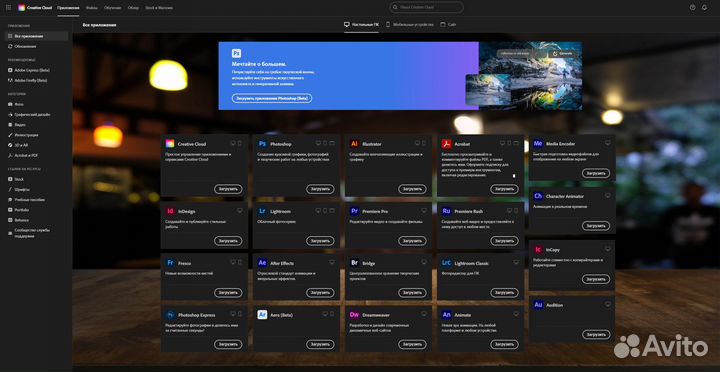Click the Creative Cloud logo in header

[x=22, y=7]
